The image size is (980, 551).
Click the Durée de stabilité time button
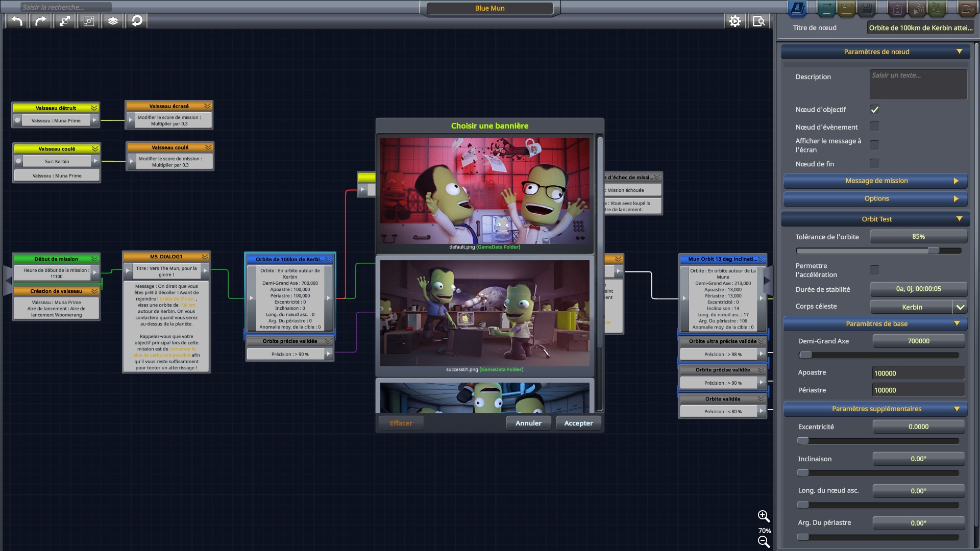click(918, 289)
